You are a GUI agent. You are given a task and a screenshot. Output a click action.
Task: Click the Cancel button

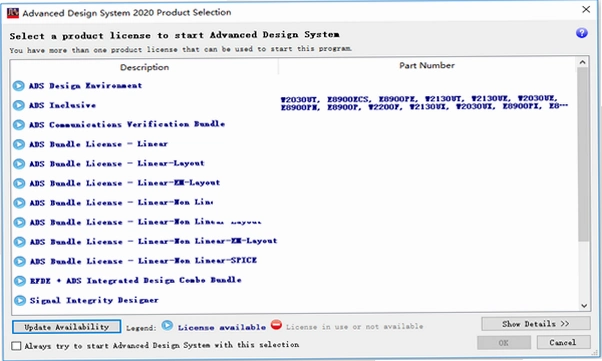pos(563,342)
